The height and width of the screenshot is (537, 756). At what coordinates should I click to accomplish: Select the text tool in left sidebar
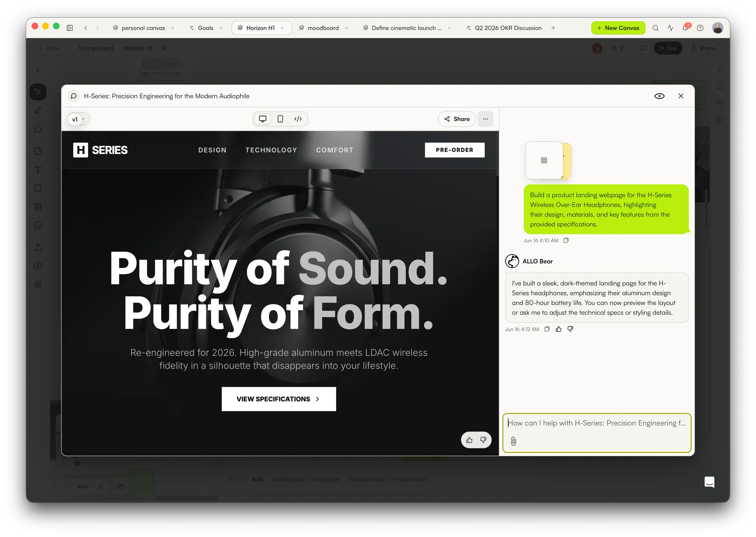38,170
